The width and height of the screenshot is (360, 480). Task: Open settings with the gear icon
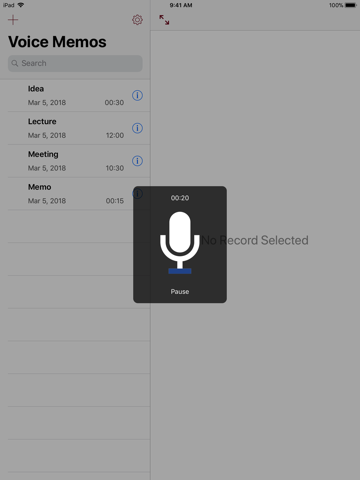click(137, 20)
